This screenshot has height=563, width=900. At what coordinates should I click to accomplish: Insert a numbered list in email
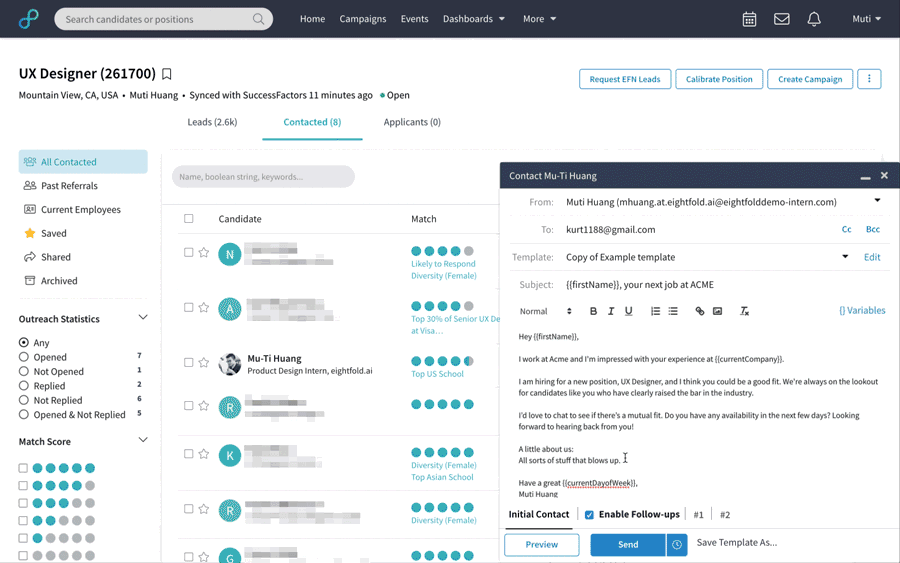[x=655, y=311]
